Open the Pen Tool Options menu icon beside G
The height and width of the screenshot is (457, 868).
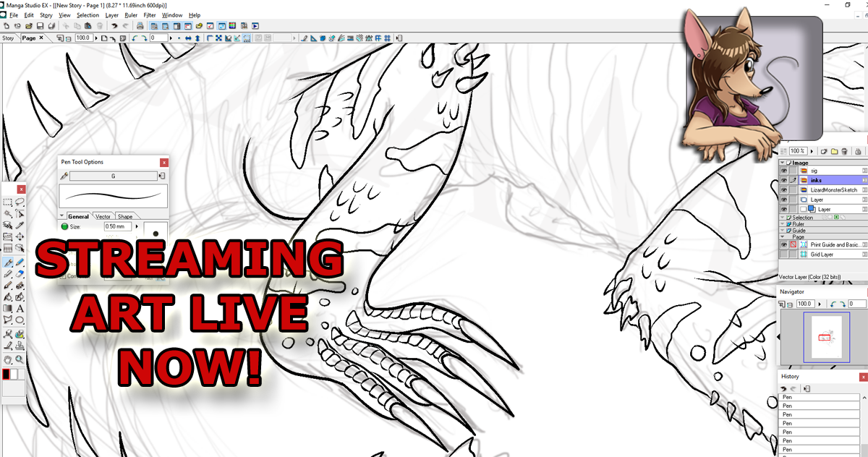click(162, 176)
